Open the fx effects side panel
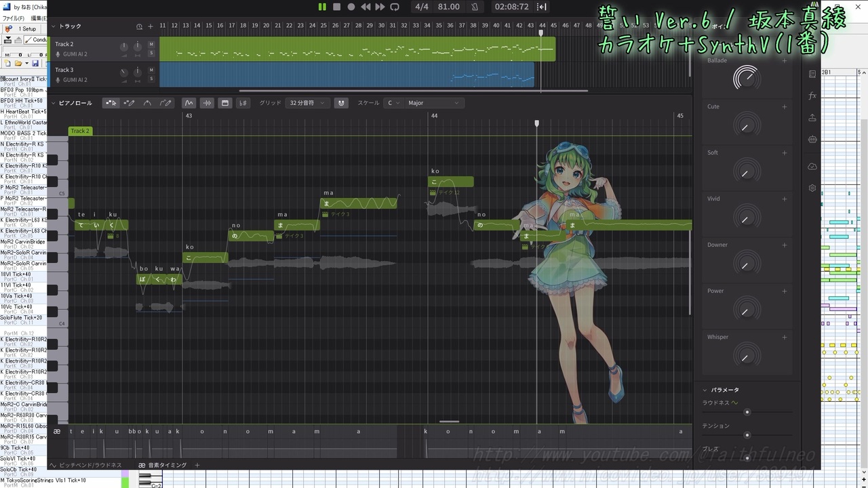 (812, 96)
